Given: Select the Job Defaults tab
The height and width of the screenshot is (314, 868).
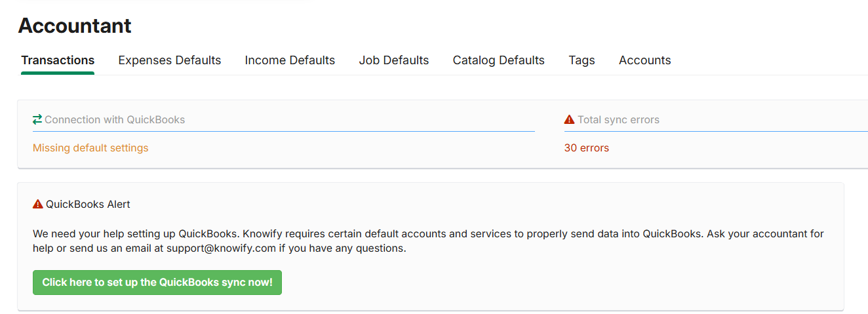Looking at the screenshot, I should click(394, 60).
